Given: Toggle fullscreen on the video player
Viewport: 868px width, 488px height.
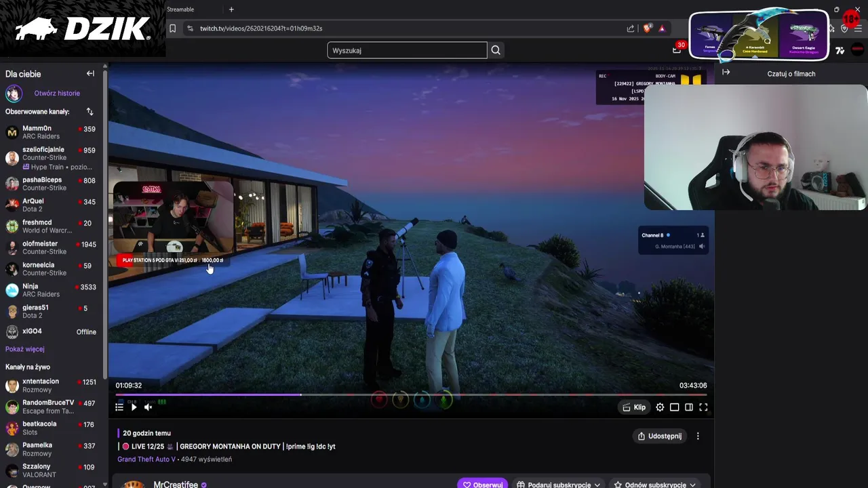Looking at the screenshot, I should pyautogui.click(x=703, y=407).
